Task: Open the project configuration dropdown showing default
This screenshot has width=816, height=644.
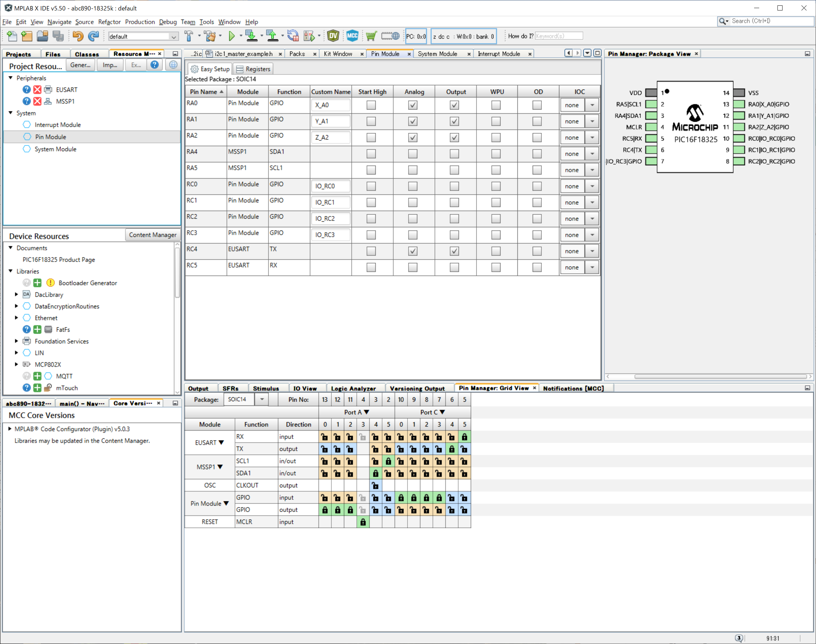Action: 143,37
